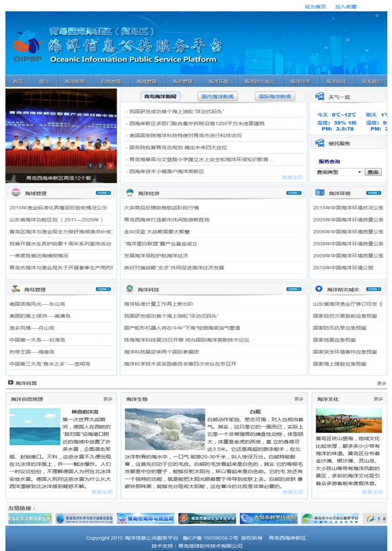Open 青岛市海洋与渔业局 friend link banner

click(146, 518)
